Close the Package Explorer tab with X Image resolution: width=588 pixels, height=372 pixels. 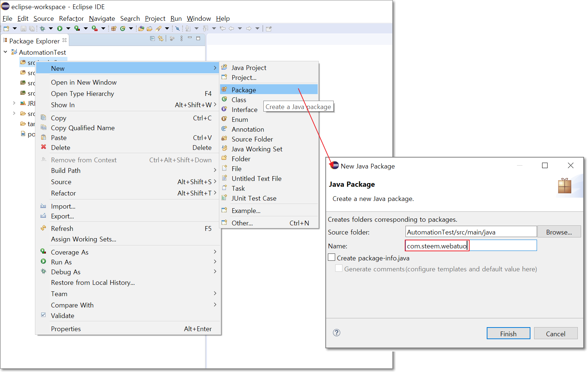point(64,40)
